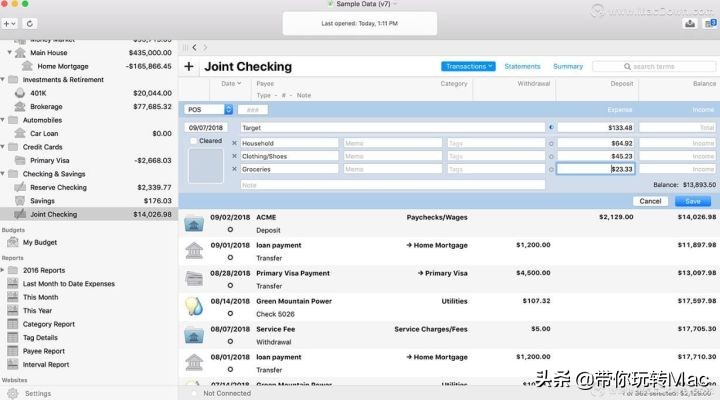Switch to the Statements tab
Viewport: 720px width, 400px height.
pyautogui.click(x=522, y=67)
